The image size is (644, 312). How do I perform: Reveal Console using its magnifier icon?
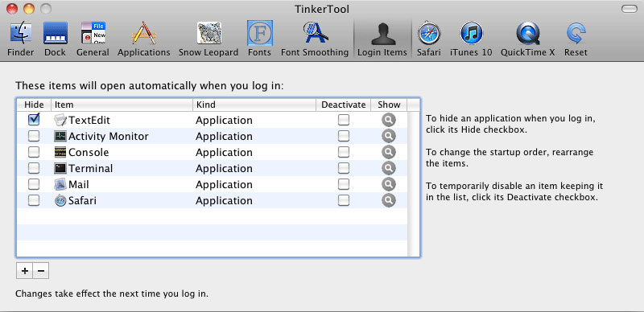(x=388, y=152)
